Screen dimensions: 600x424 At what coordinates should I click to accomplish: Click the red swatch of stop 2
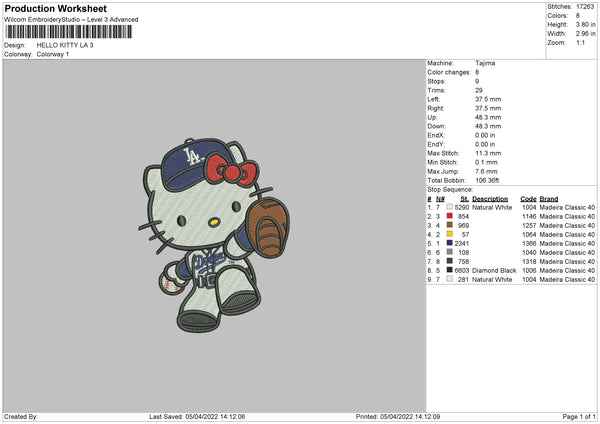(450, 216)
